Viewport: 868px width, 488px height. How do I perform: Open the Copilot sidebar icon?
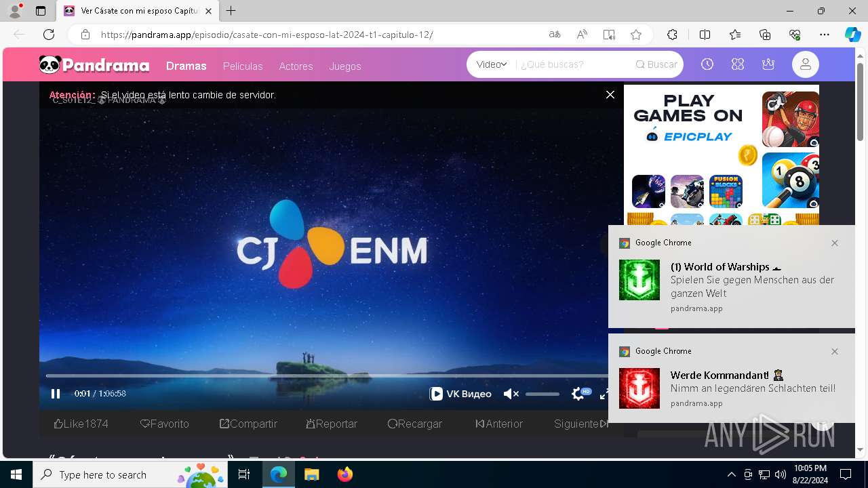852,35
